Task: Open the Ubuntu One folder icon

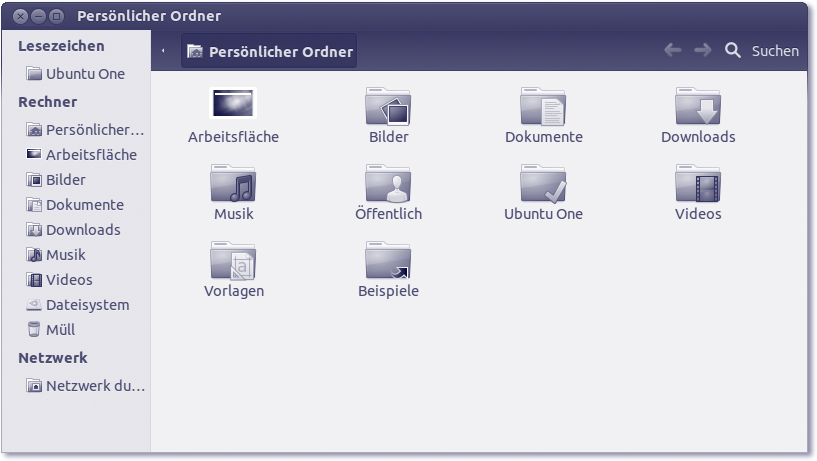Action: [x=543, y=184]
